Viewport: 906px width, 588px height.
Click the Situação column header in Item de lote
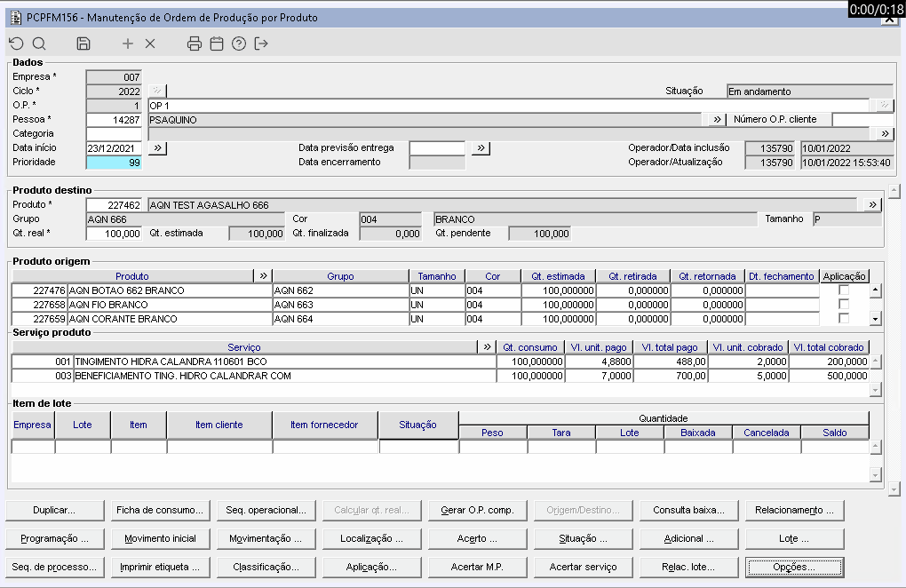pos(417,425)
